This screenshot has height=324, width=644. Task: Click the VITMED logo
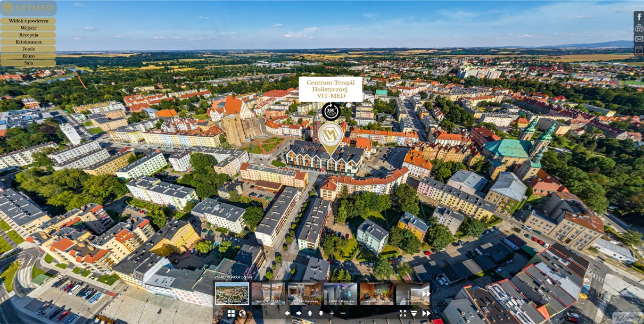point(28,8)
